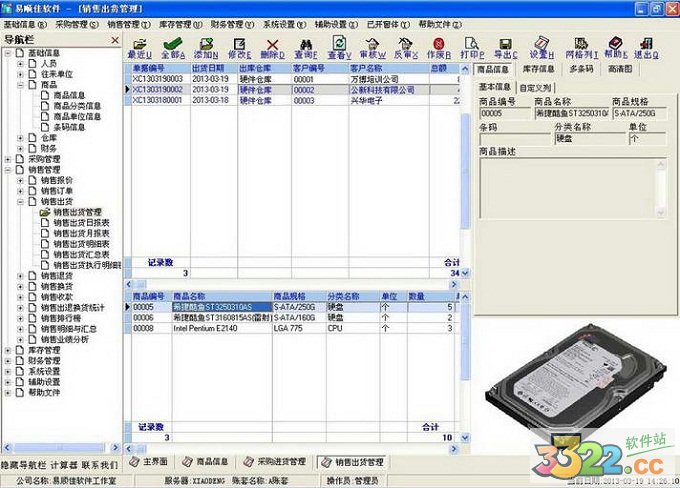The height and width of the screenshot is (488, 680).
Task: Select 商品分类信息 in the navigation tree
Action: point(77,106)
